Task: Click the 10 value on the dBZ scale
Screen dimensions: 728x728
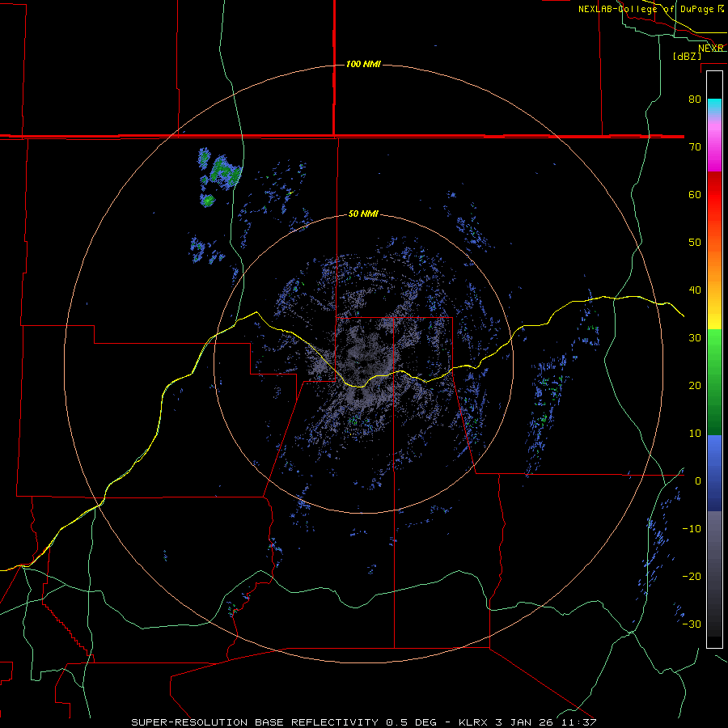Action: [695, 434]
